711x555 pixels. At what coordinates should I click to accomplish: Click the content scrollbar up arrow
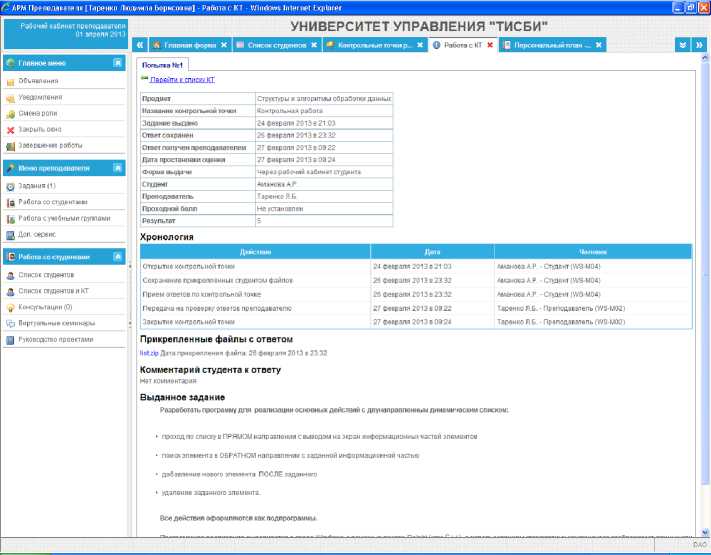[705, 58]
